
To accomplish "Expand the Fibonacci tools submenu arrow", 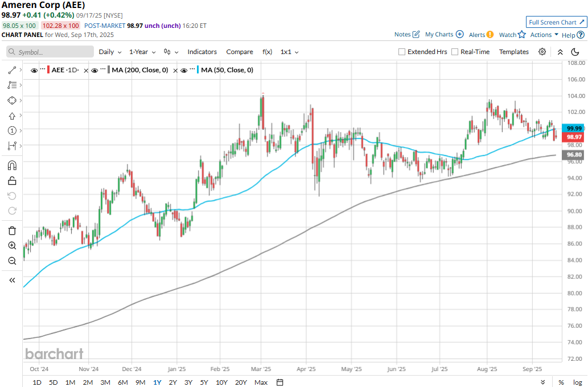I will 20,85.
